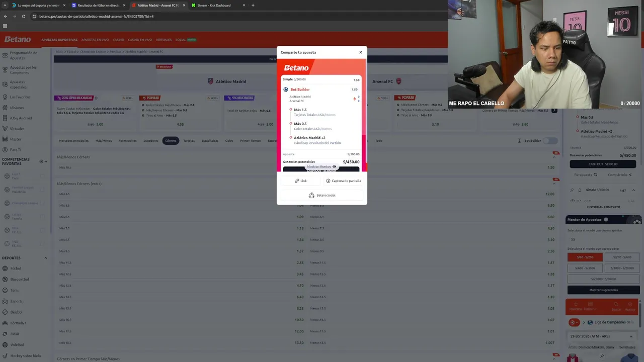Select Fútbol in Deportes list
644x362 pixels.
pos(16,268)
